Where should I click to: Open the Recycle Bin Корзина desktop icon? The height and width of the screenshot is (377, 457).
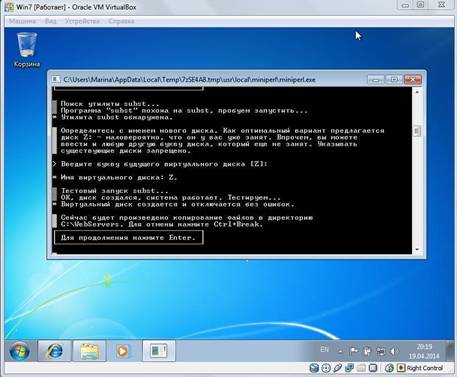coord(27,49)
